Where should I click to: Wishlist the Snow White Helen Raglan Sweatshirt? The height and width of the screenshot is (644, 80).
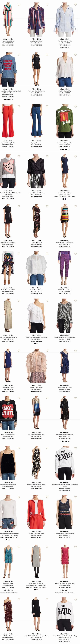pos(19,398)
